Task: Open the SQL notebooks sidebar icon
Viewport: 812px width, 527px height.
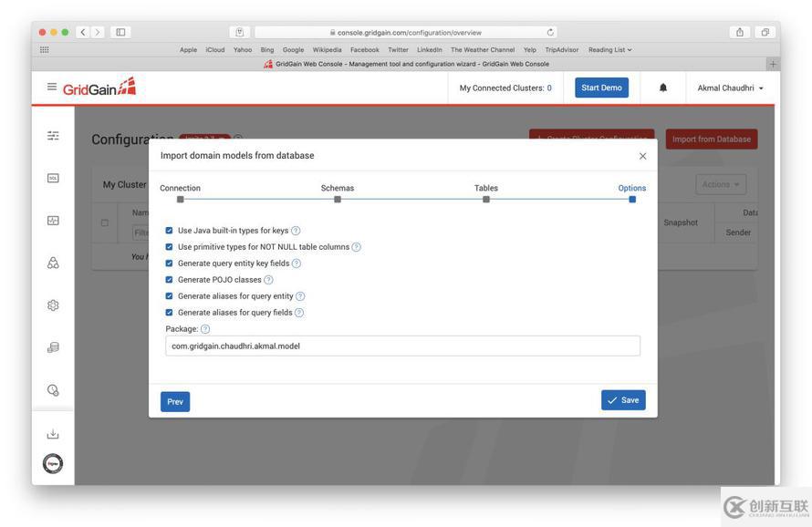Action: coord(53,178)
